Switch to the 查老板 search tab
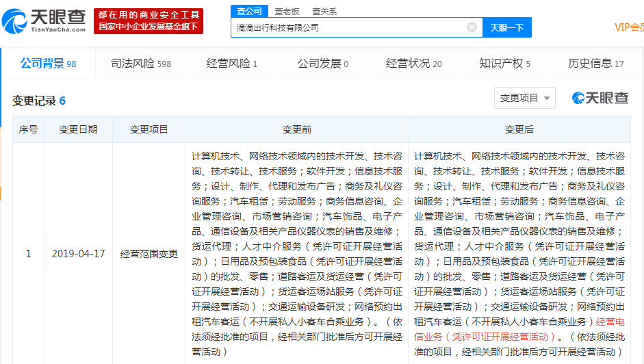 (287, 12)
